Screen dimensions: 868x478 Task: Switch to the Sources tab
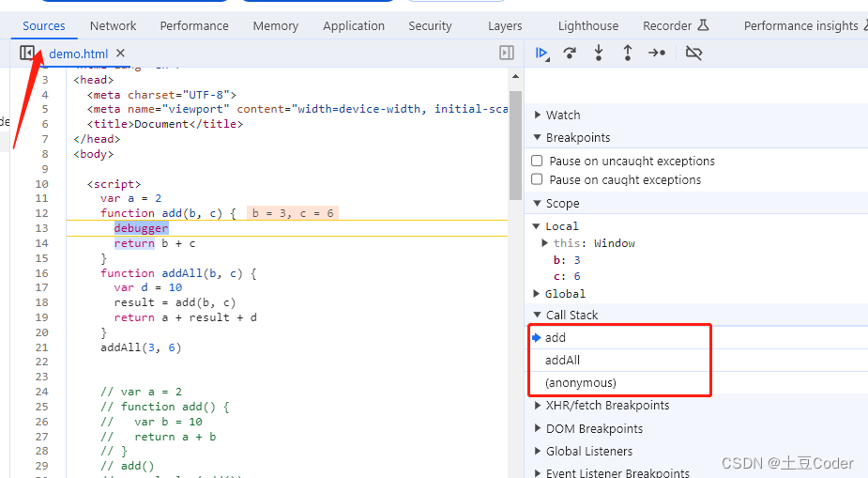[44, 25]
